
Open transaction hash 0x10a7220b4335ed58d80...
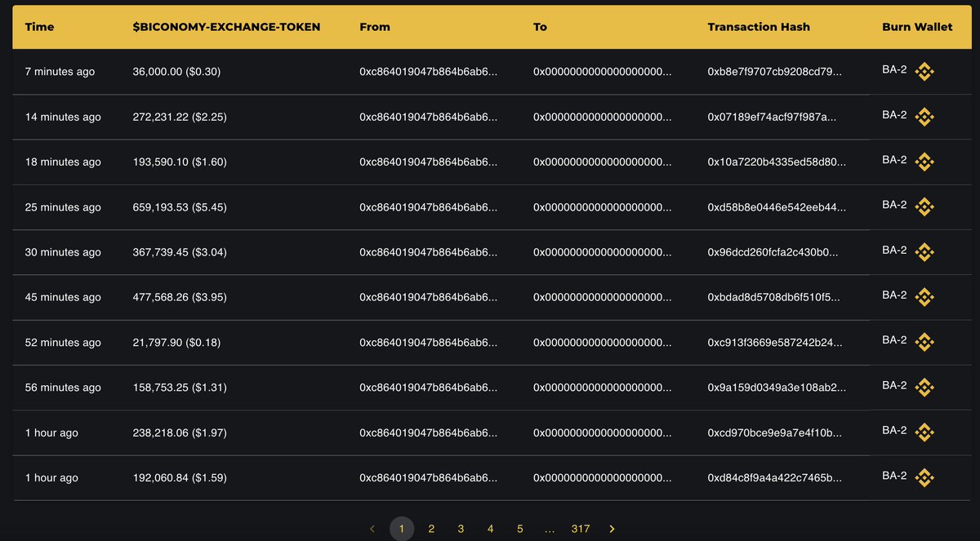coord(777,162)
